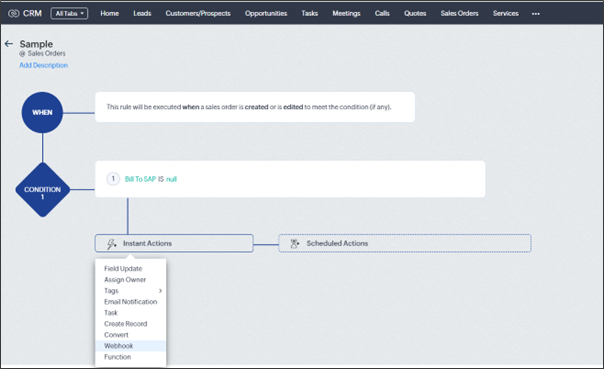
Task: Click the 'IS' operator in the condition
Action: pyautogui.click(x=161, y=179)
